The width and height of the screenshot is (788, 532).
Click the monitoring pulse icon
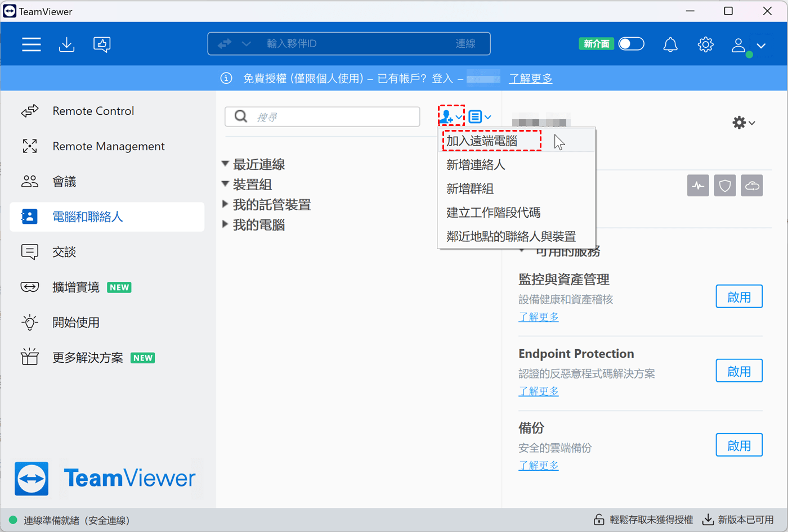tap(698, 186)
